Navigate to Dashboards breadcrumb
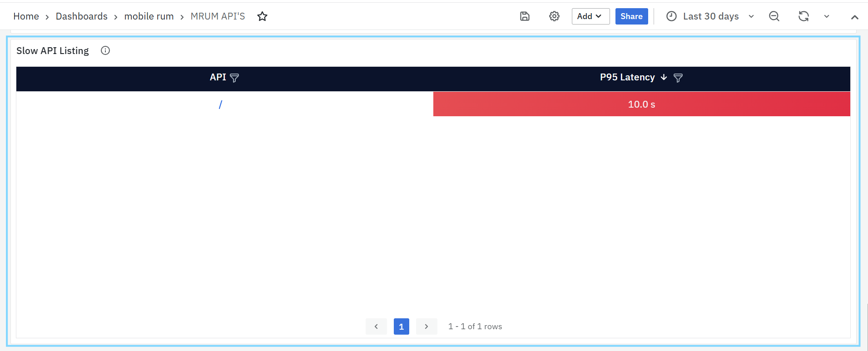Screen dimensions: 868x351 pyautogui.click(x=82, y=16)
